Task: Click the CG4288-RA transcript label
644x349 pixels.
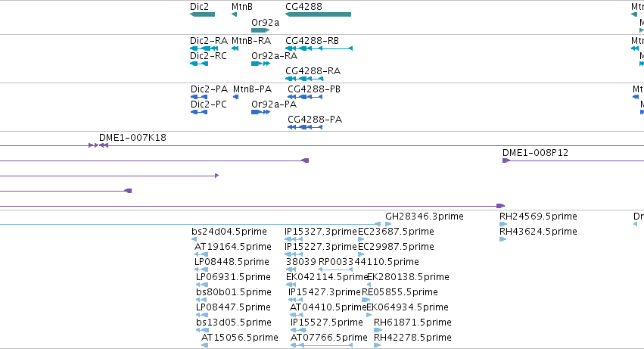Action: click(313, 71)
